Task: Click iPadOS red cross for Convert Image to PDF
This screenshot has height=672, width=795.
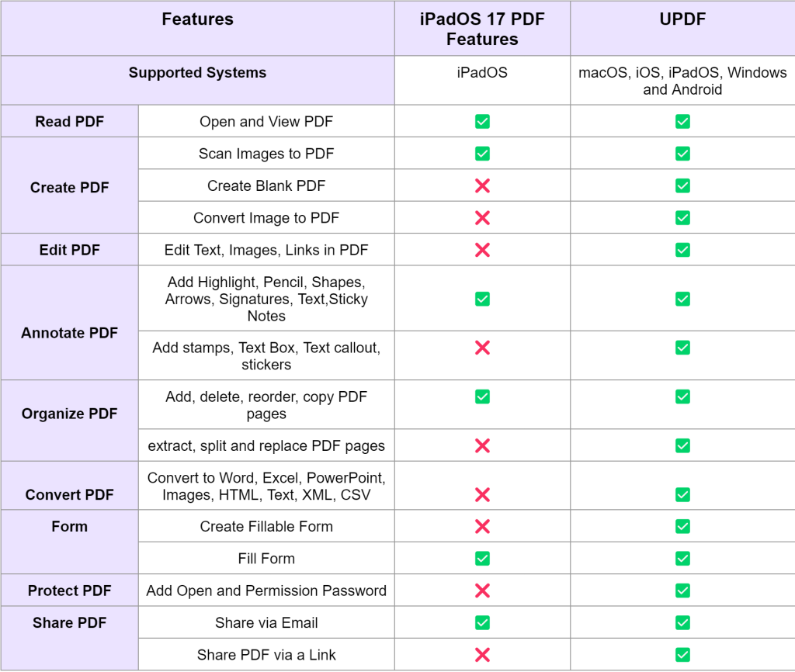Action: 482,218
